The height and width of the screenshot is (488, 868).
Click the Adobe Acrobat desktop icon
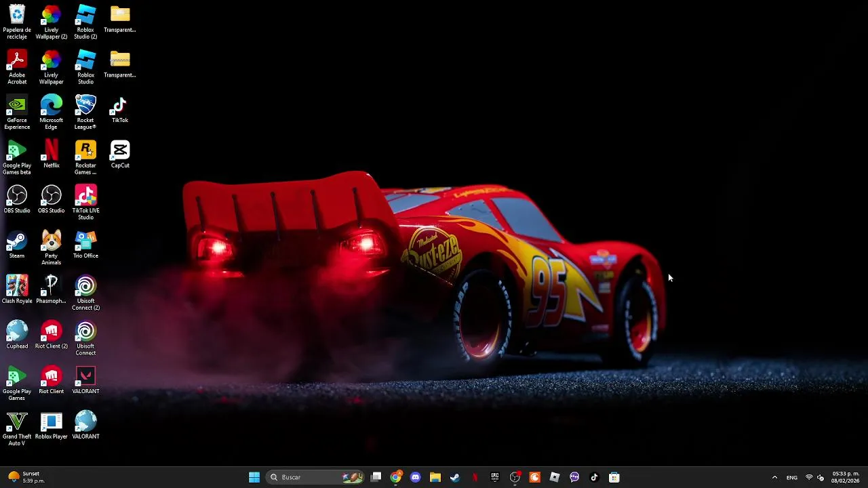click(x=17, y=67)
